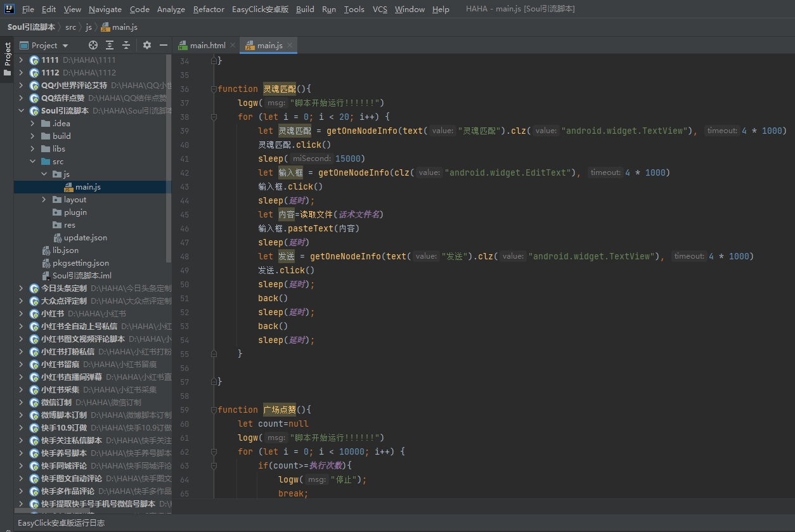The height and width of the screenshot is (532, 795).
Task: Click the build folder icon
Action: (46, 136)
